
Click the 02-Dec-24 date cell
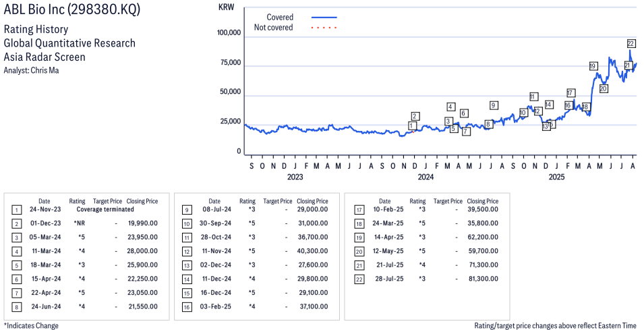pyautogui.click(x=216, y=265)
